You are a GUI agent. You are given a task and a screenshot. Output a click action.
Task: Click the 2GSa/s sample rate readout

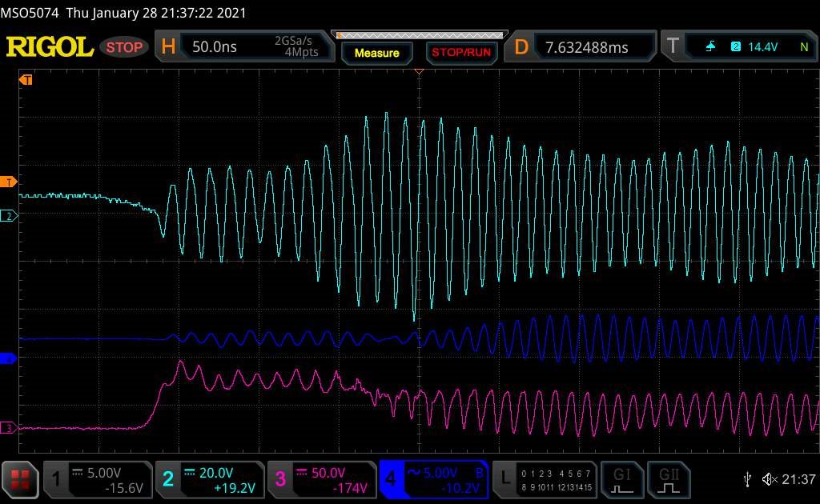(293, 41)
